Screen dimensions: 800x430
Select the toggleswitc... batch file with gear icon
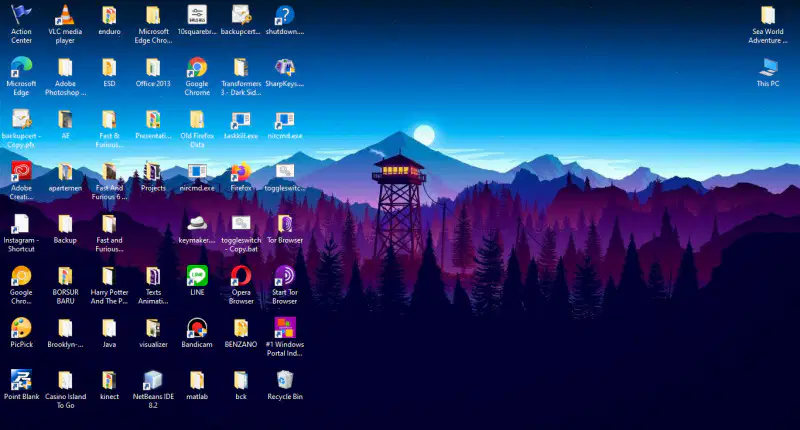[x=285, y=172]
